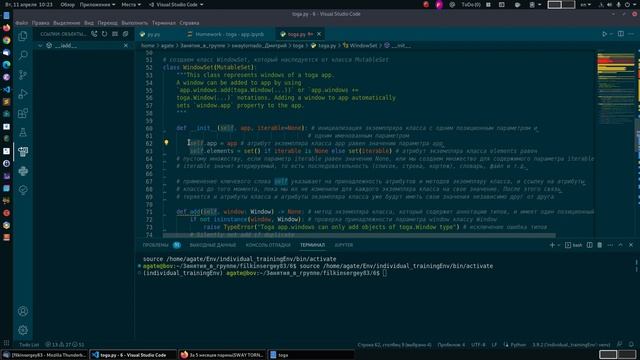Switch to the ПРОБЛЕМЫ panel tab
This screenshot has height=360, width=640.
tap(156, 245)
